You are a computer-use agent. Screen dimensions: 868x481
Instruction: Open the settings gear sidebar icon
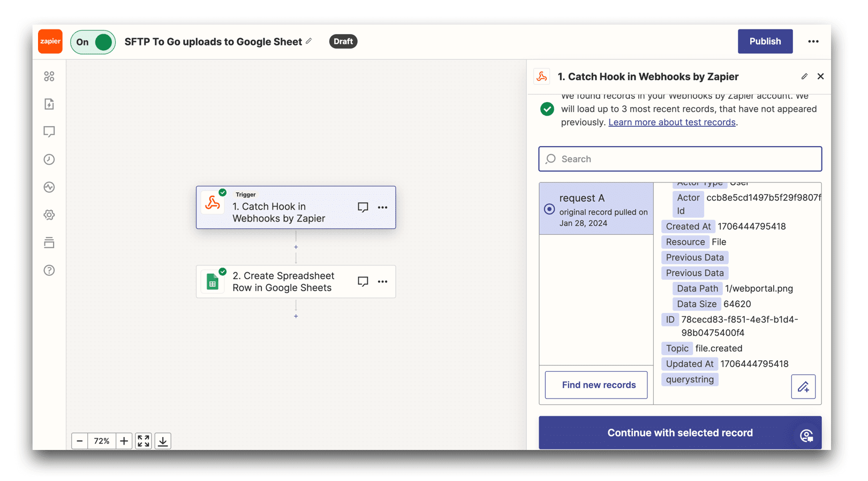click(x=49, y=215)
